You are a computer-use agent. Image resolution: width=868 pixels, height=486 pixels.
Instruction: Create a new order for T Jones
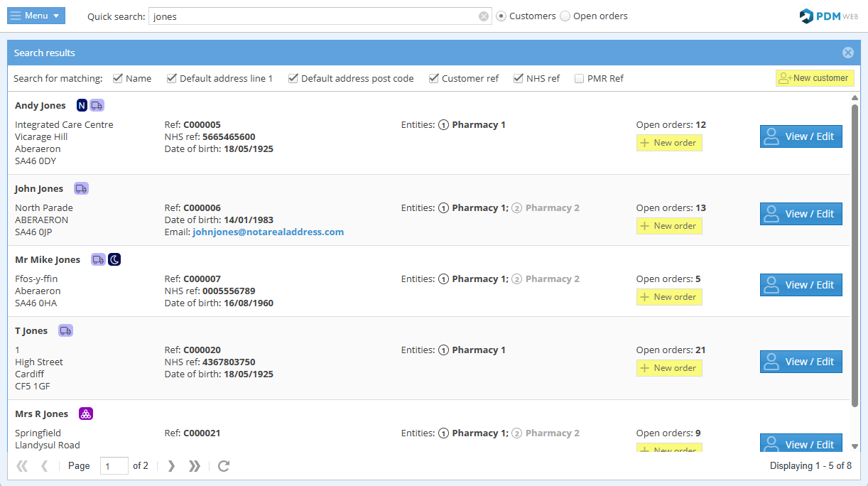[668, 368]
